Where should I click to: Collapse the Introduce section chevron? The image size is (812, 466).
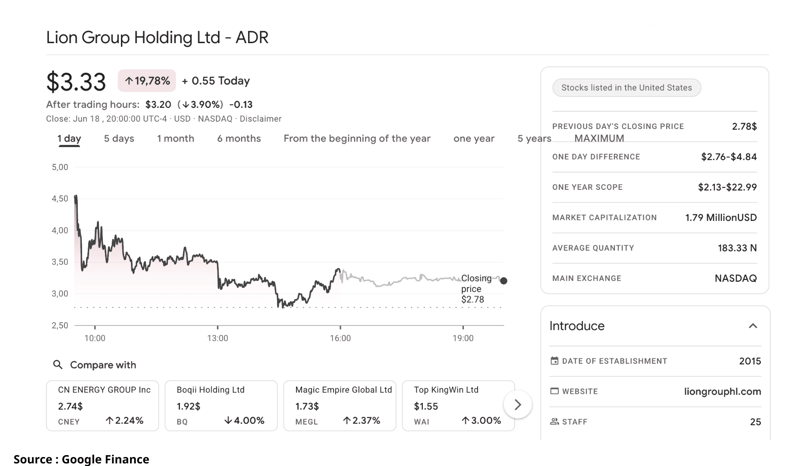pos(753,326)
